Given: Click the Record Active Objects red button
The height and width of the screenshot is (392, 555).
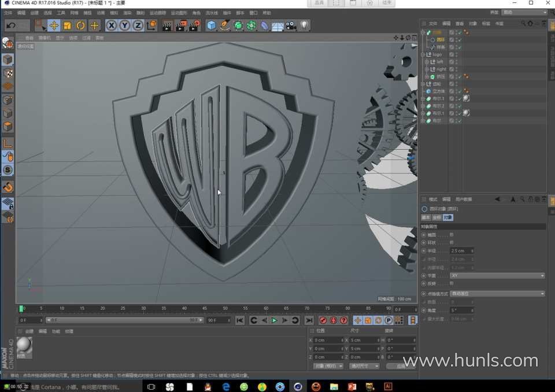Looking at the screenshot, I should (323, 320).
